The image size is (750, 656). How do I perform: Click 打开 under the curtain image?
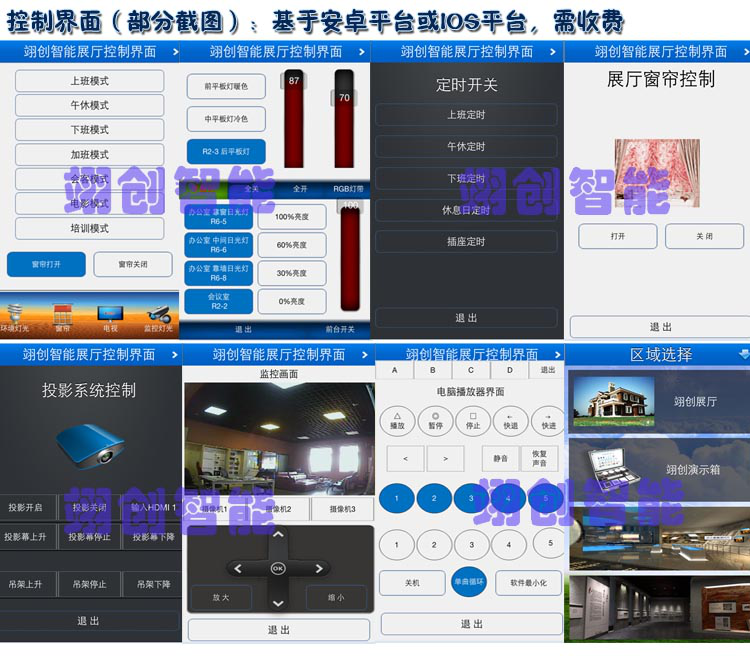point(618,236)
